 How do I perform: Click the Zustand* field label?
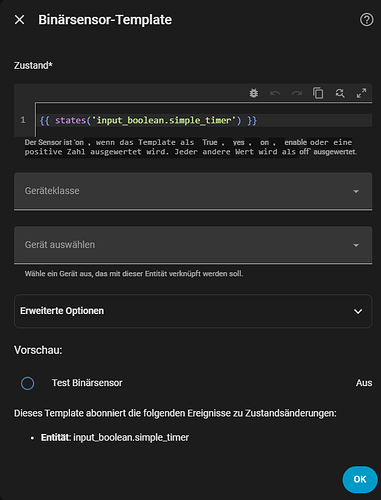coord(33,65)
